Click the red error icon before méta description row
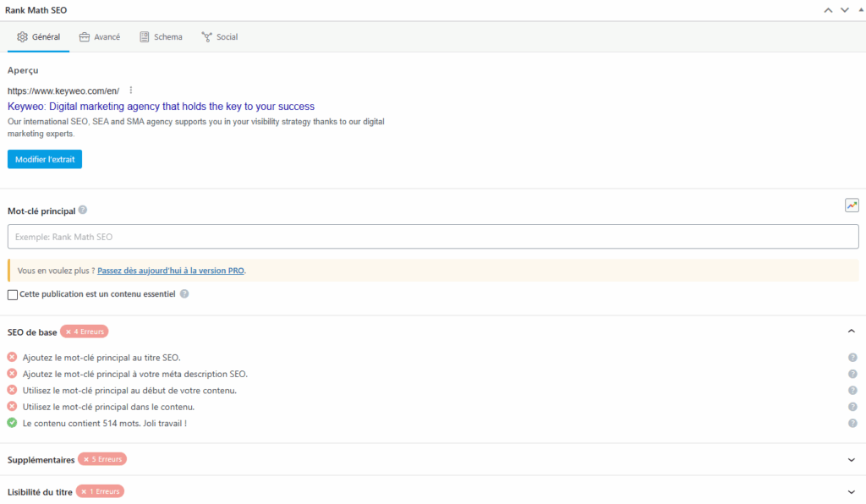This screenshot has height=504, width=866. [x=11, y=373]
